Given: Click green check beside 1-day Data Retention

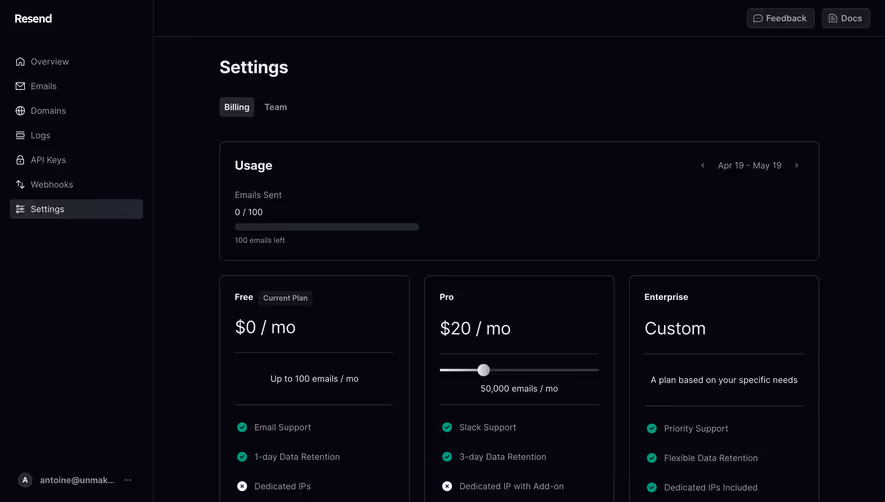Looking at the screenshot, I should [242, 457].
